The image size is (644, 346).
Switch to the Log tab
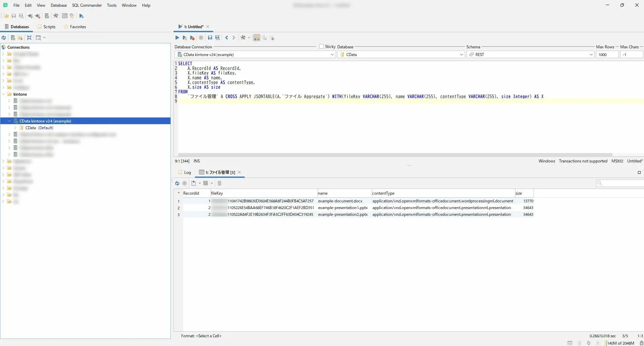click(185, 172)
